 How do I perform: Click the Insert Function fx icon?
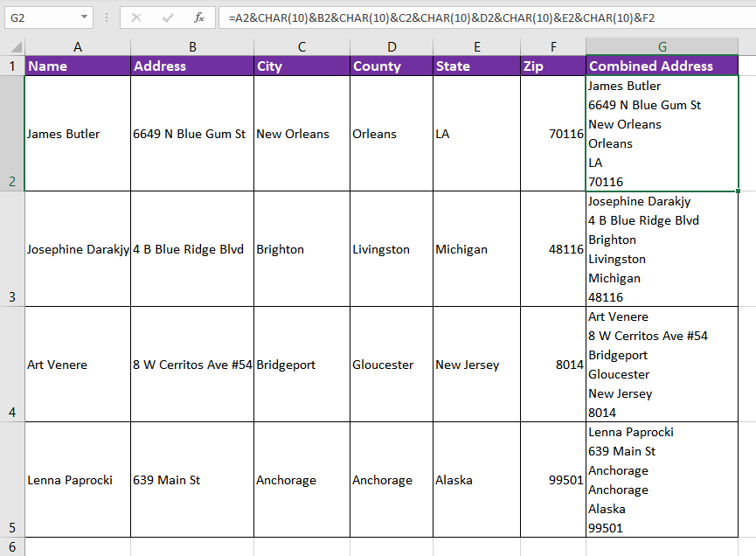click(x=199, y=17)
